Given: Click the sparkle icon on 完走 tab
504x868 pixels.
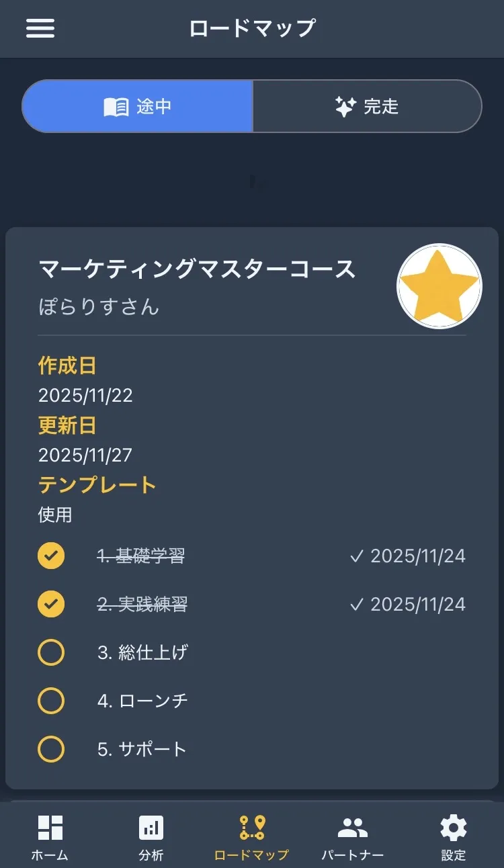Looking at the screenshot, I should [x=345, y=107].
